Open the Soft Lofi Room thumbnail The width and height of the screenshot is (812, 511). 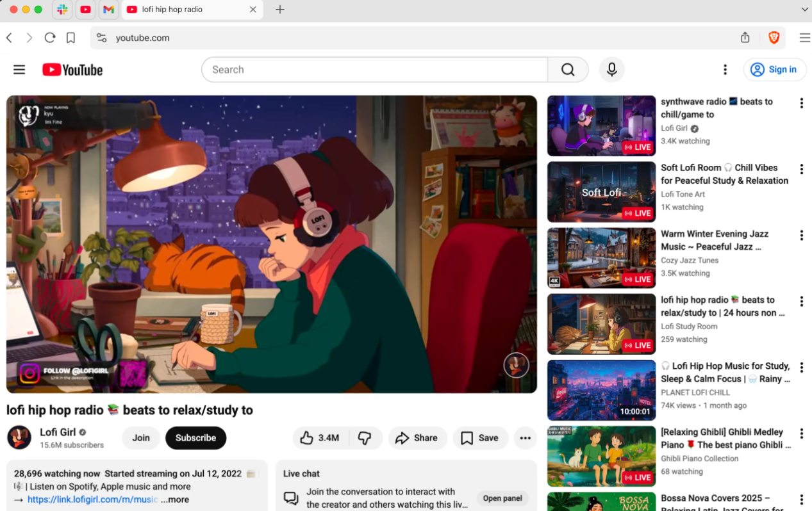pos(601,191)
